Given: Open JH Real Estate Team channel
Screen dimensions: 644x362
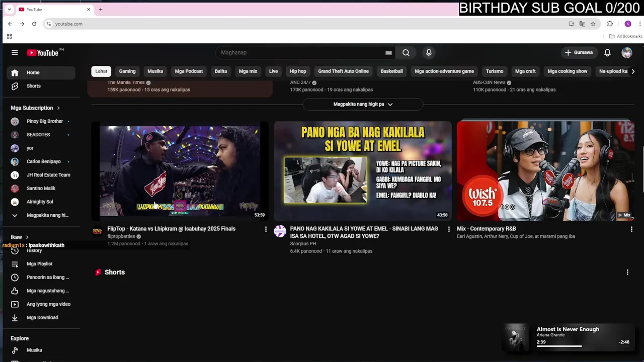Looking at the screenshot, I should pyautogui.click(x=41, y=175).
